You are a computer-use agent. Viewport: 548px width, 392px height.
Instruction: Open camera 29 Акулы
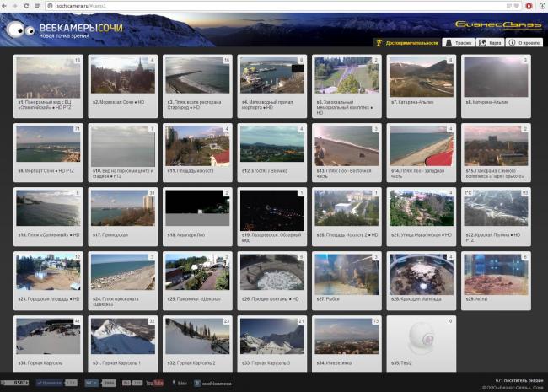coord(496,281)
